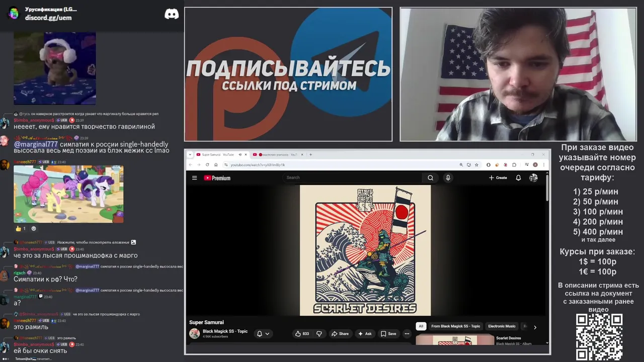Open the attachment image icon in reply
Image resolution: width=644 pixels, height=362 pixels.
[x=133, y=242]
